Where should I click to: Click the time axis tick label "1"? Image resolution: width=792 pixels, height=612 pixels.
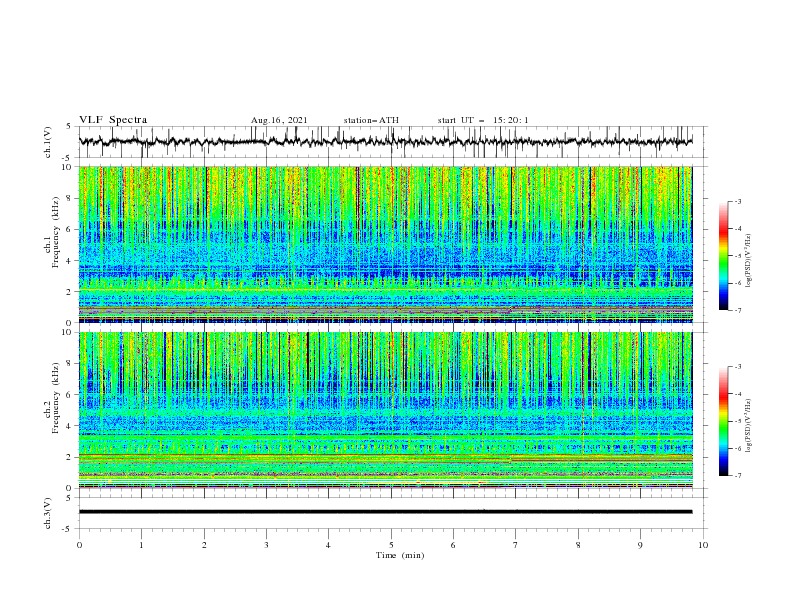pyautogui.click(x=141, y=545)
